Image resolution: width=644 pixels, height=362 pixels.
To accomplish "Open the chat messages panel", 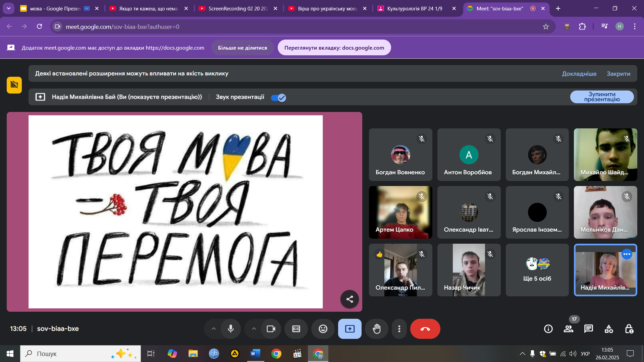I will pos(588,329).
